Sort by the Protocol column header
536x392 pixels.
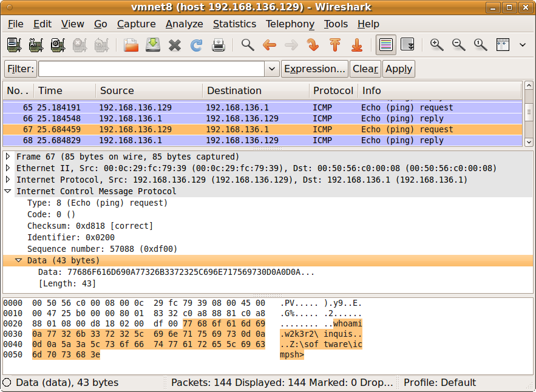(x=334, y=90)
